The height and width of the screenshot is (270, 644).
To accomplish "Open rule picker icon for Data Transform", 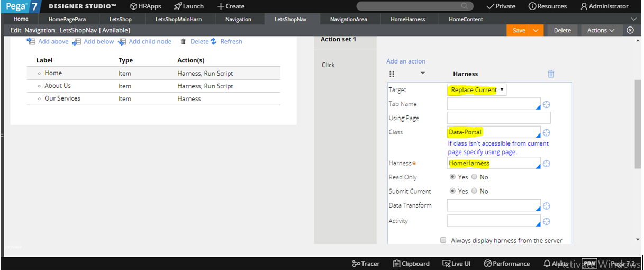I will point(547,206).
